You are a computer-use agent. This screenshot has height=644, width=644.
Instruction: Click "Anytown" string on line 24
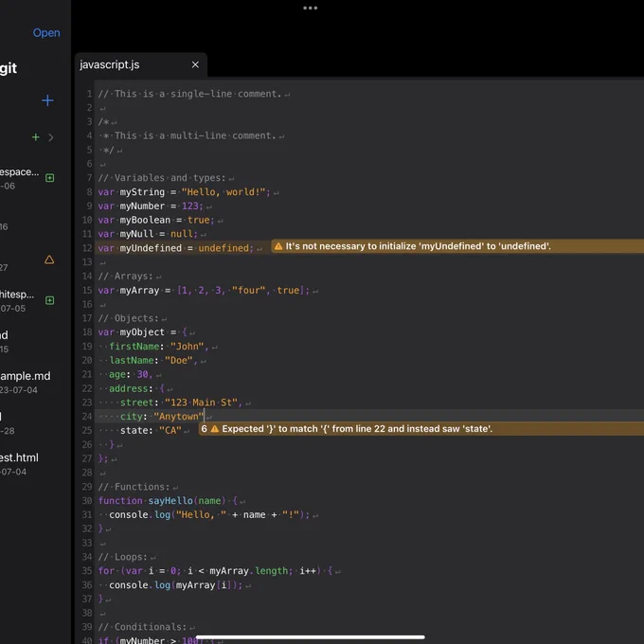tap(179, 417)
